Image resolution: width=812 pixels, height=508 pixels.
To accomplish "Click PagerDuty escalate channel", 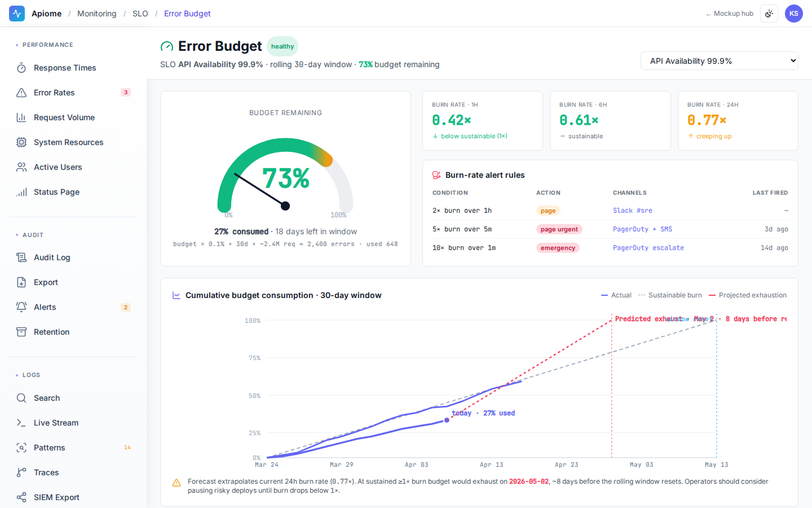I will tap(648, 248).
